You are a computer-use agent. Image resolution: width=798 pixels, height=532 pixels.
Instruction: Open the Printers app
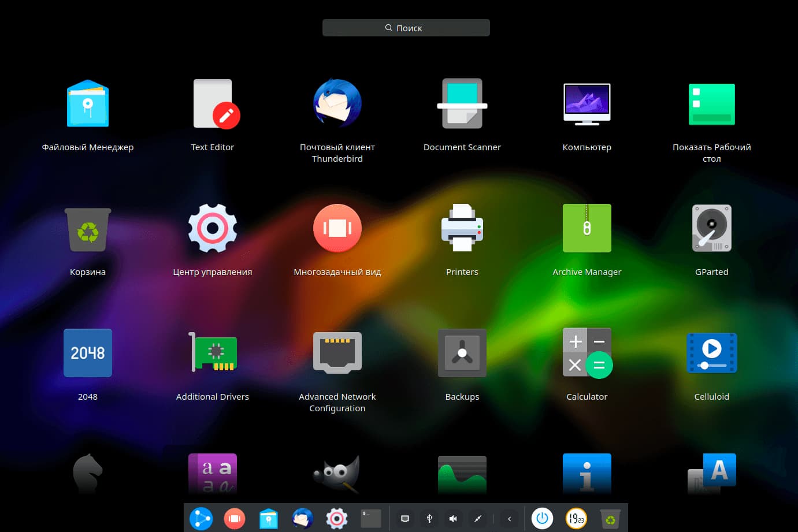coord(462,228)
